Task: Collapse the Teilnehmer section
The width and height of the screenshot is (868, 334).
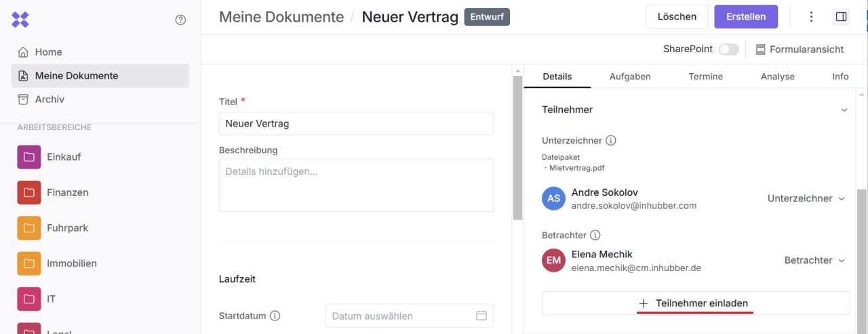Action: (844, 110)
